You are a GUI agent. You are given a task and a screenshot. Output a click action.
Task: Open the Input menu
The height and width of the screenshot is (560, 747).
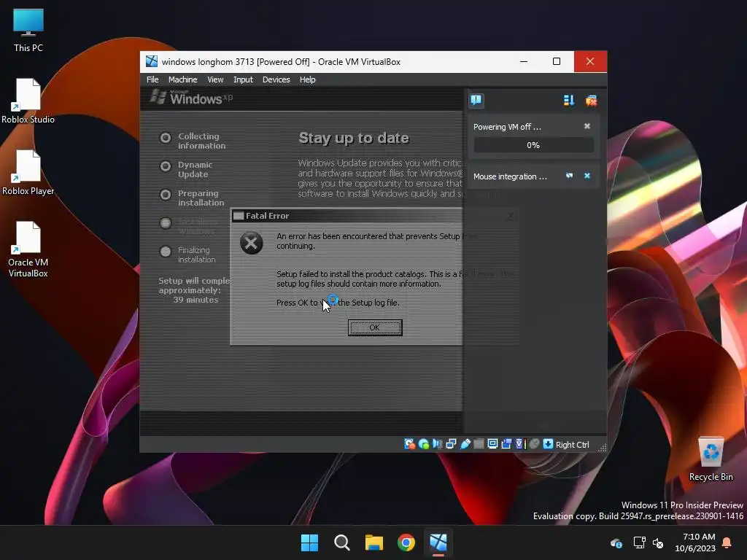pos(243,79)
